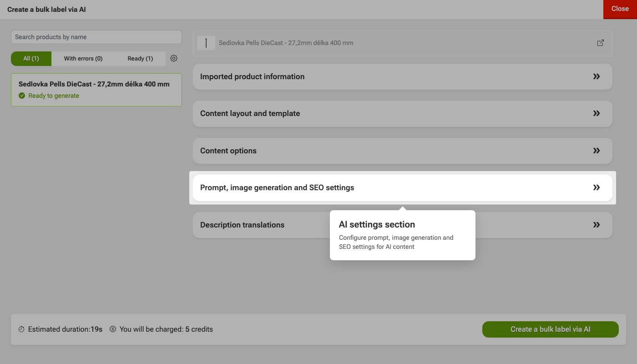Focus the Search products by name field
Image resolution: width=637 pixels, height=364 pixels.
click(x=96, y=37)
